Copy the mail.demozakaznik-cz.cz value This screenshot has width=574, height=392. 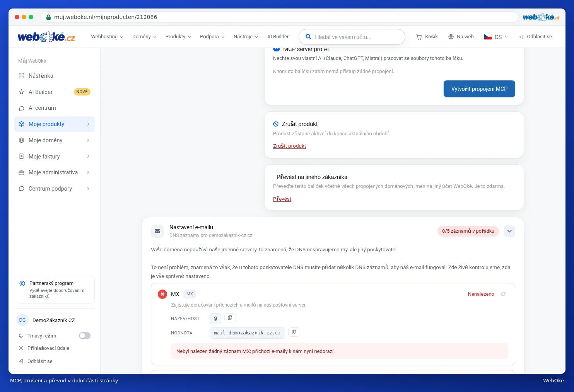click(x=294, y=332)
